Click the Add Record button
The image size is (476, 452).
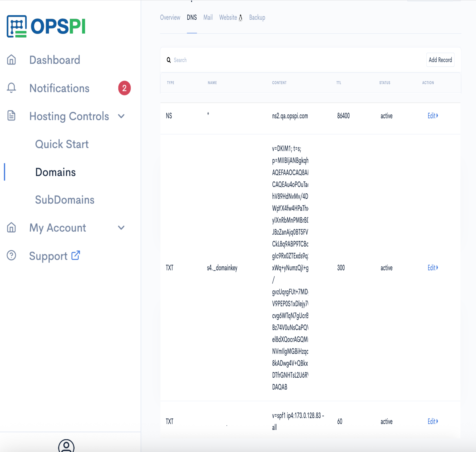(x=440, y=60)
